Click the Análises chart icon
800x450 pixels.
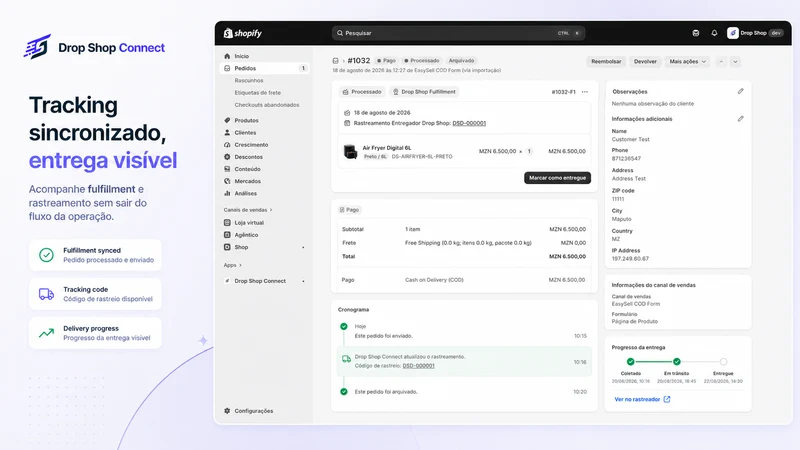(x=227, y=193)
